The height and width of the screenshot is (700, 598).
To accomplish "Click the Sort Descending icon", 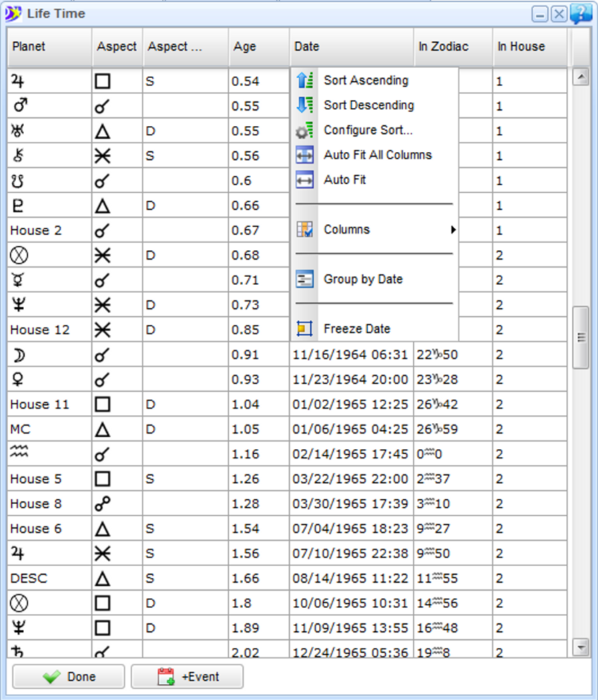I will [305, 105].
